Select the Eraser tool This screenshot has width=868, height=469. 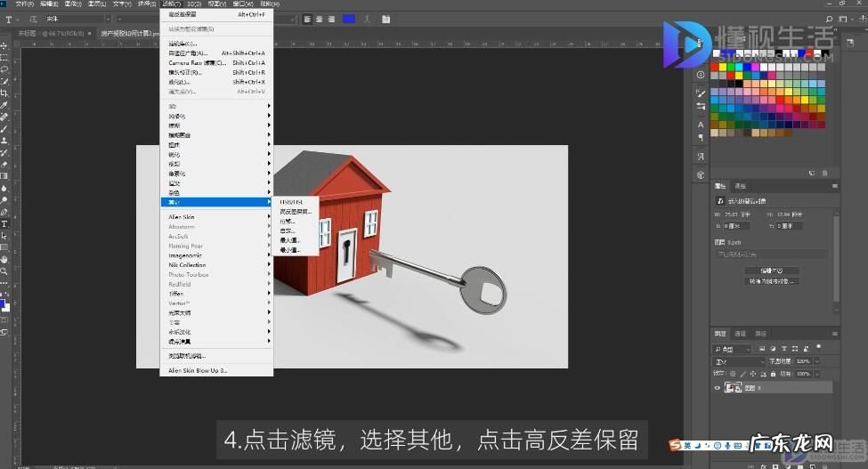pos(4,165)
